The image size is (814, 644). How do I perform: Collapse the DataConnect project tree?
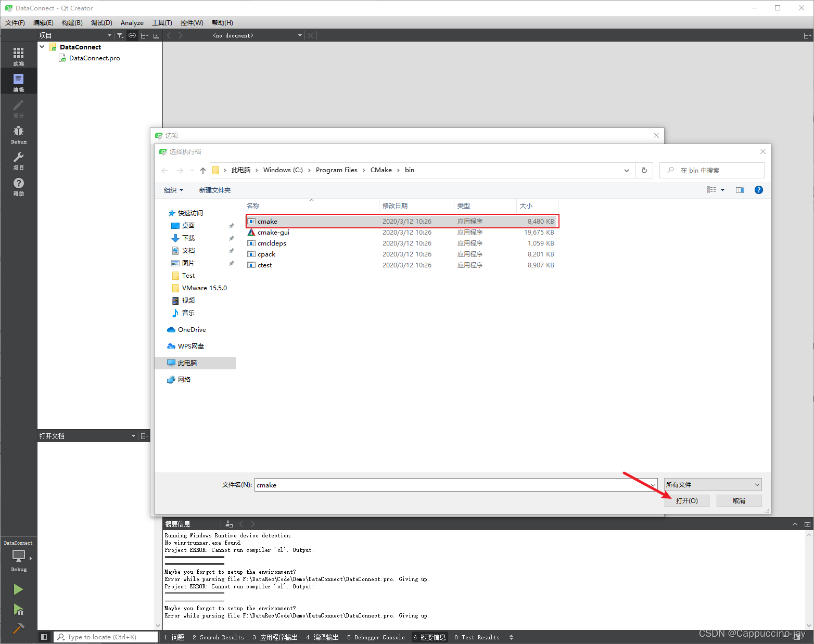[42, 46]
